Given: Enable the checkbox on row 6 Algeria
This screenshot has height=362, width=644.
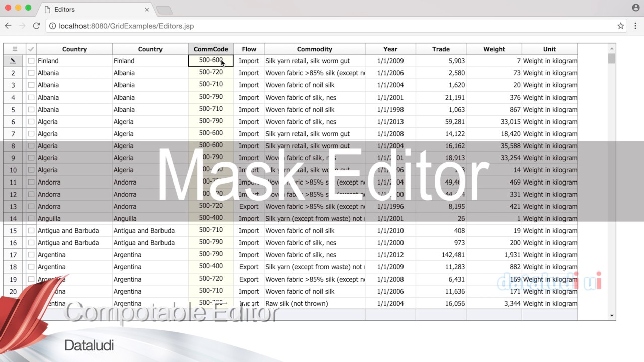Looking at the screenshot, I should (31, 122).
